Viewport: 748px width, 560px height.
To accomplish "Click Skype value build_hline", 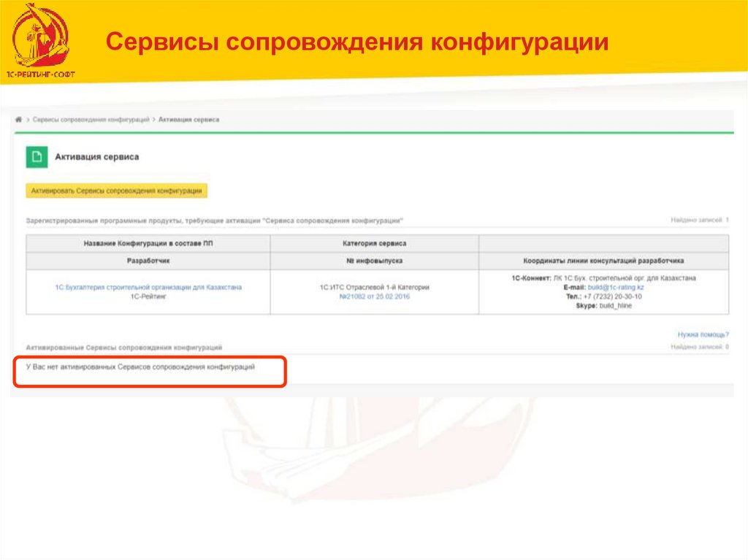I will tap(615, 306).
